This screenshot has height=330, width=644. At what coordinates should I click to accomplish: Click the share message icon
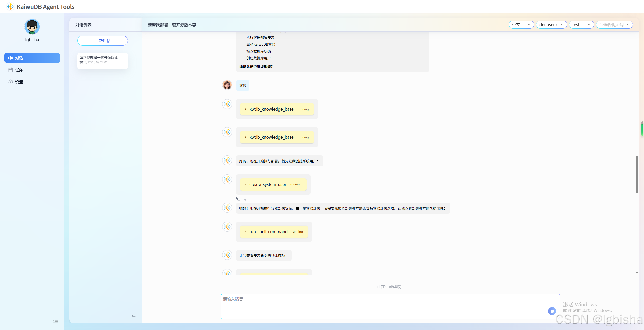(x=244, y=199)
